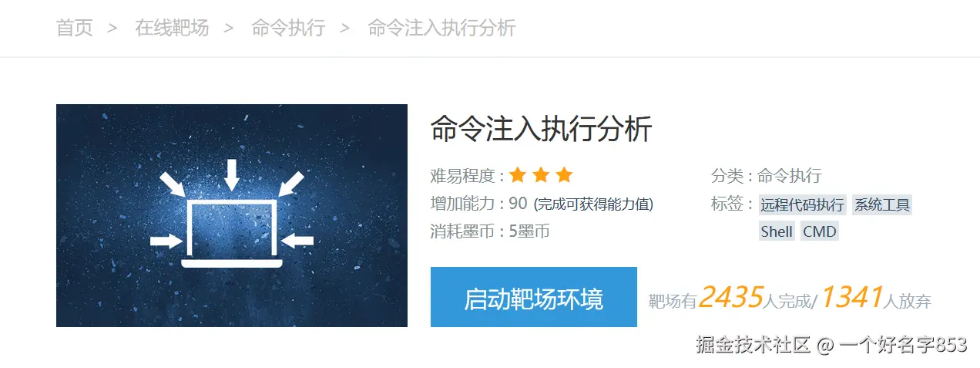Screen dimensions: 980x368
Task: Go to 首页 breadcrumb
Action: 75,29
